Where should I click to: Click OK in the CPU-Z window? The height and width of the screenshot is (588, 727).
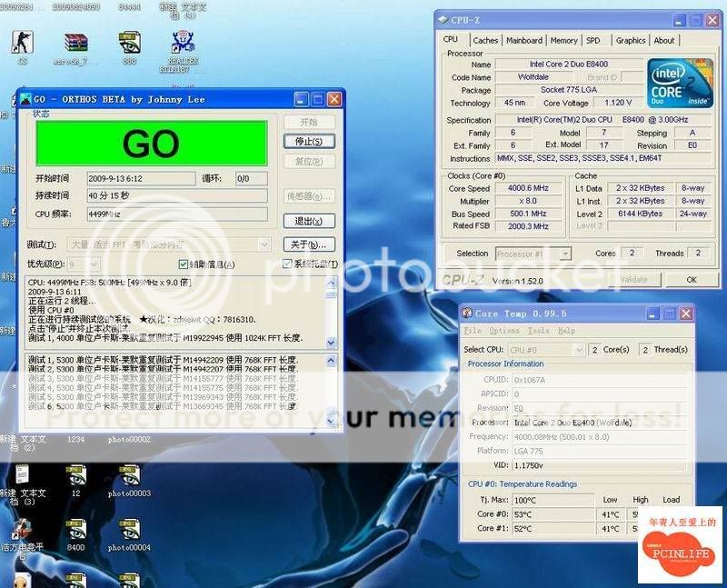[x=692, y=280]
